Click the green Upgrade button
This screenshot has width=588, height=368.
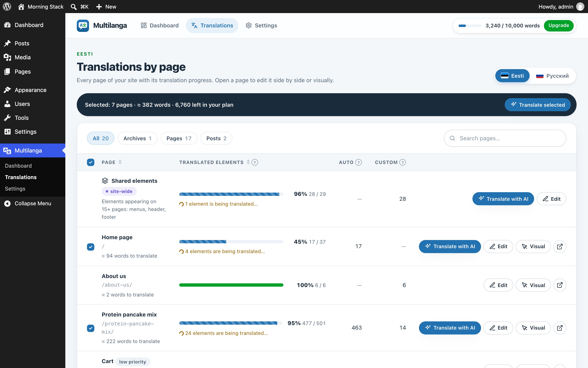click(559, 26)
